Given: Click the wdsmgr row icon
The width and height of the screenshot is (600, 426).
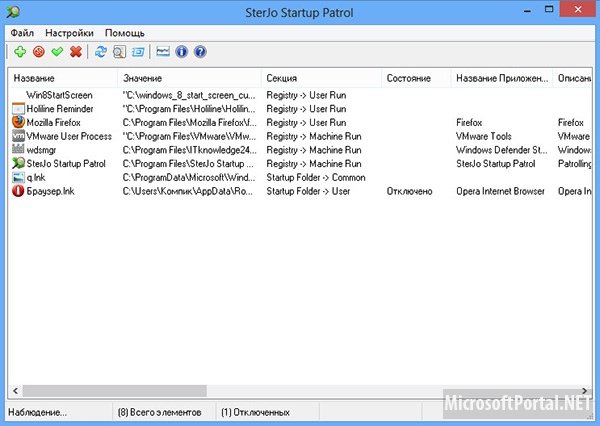Looking at the screenshot, I should pyautogui.click(x=18, y=149).
